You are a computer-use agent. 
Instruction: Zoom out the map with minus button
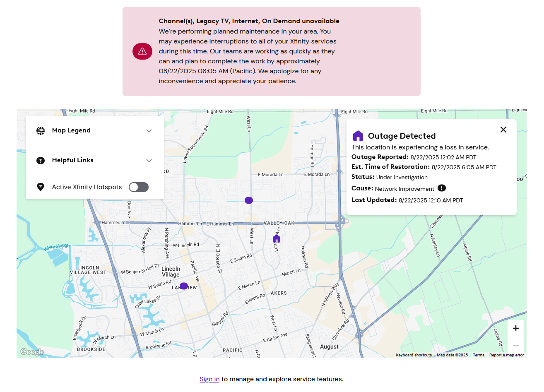click(x=516, y=345)
